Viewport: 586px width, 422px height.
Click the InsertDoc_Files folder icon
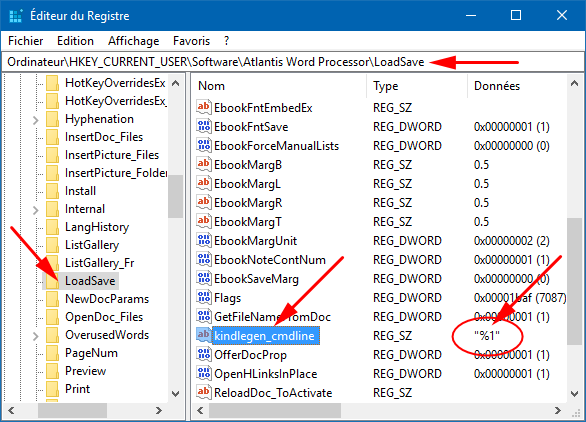52,137
